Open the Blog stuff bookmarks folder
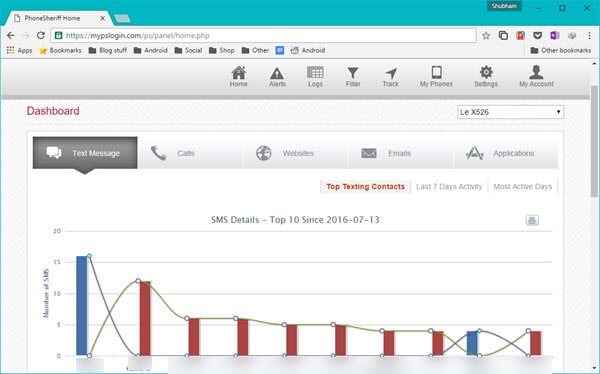The image size is (600, 374). (x=108, y=50)
